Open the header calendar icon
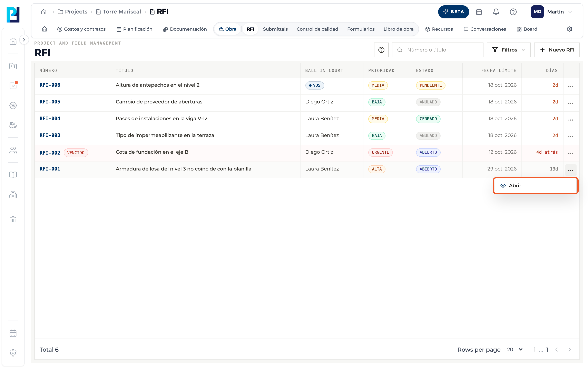 479,12
